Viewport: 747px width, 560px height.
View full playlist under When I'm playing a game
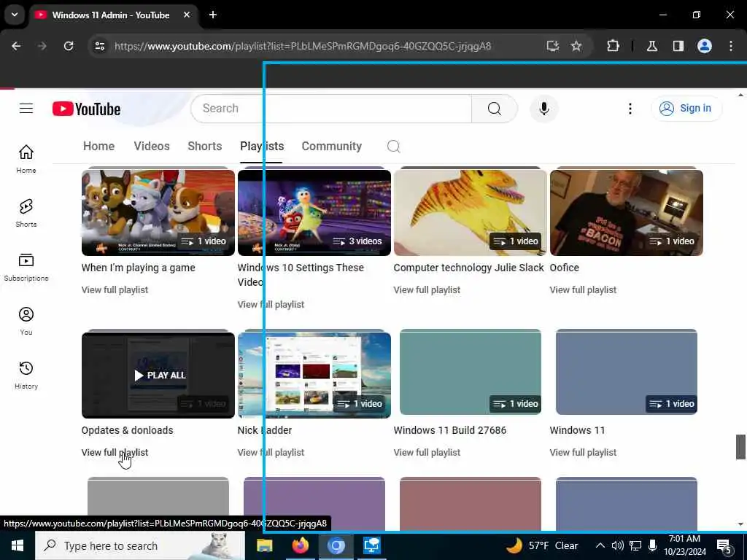(115, 289)
